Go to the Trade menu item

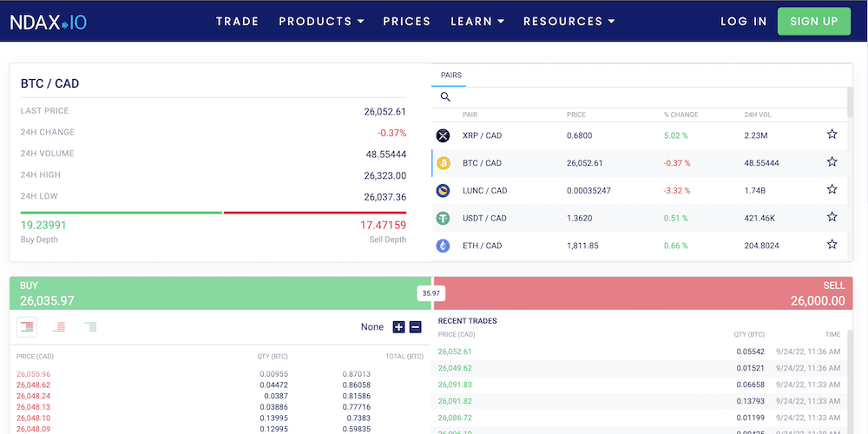click(x=237, y=22)
